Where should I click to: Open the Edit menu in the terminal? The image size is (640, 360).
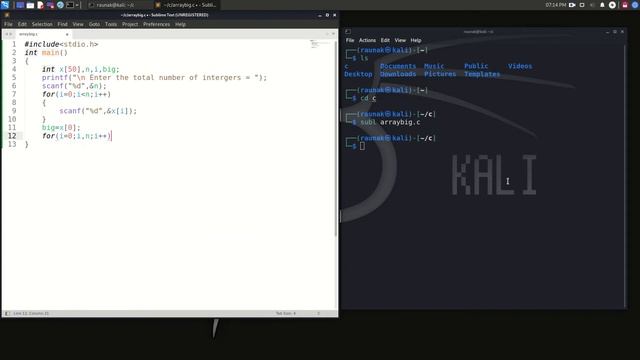(x=385, y=40)
